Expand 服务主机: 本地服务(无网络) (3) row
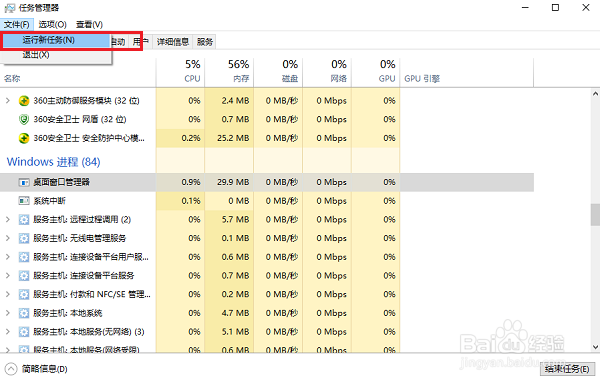Viewport: 600px width, 384px height. pyautogui.click(x=8, y=332)
